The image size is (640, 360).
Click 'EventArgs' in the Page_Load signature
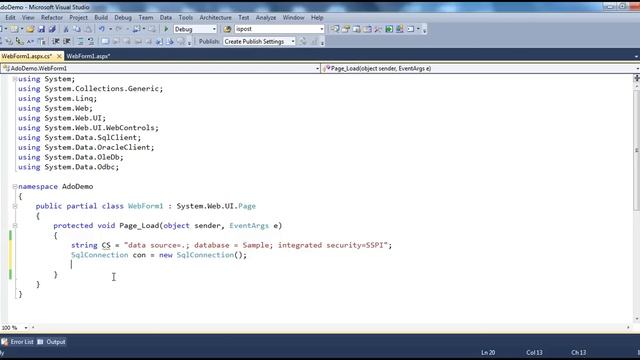[249, 225]
